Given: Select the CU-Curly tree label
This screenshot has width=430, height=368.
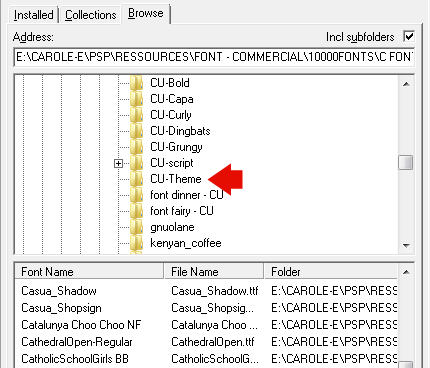Looking at the screenshot, I should (x=171, y=115).
